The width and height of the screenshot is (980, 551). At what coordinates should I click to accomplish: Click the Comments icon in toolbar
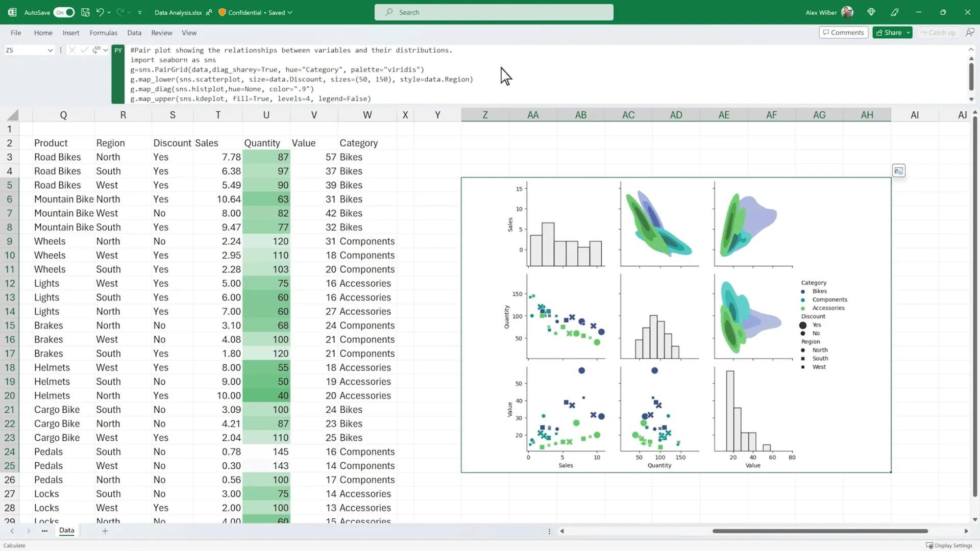pyautogui.click(x=843, y=32)
